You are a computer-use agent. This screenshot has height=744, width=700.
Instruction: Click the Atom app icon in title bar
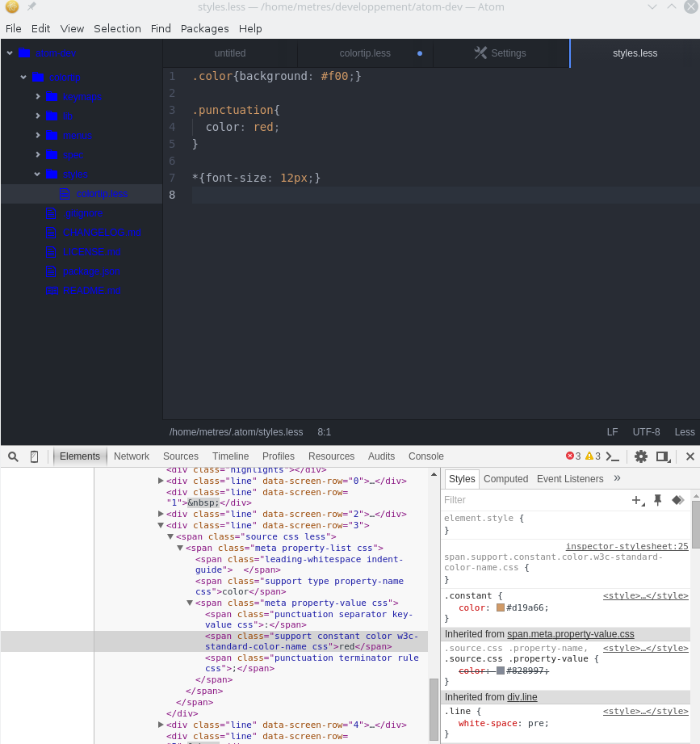pyautogui.click(x=12, y=6)
